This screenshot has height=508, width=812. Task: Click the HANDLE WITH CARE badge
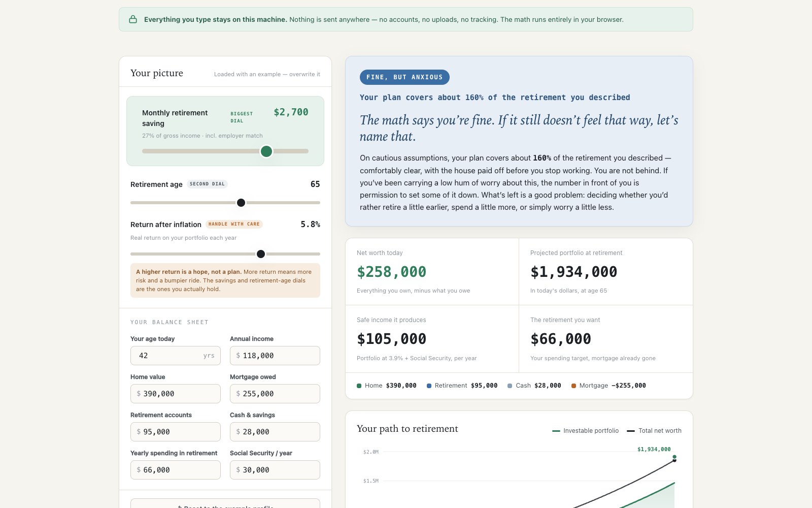point(234,224)
